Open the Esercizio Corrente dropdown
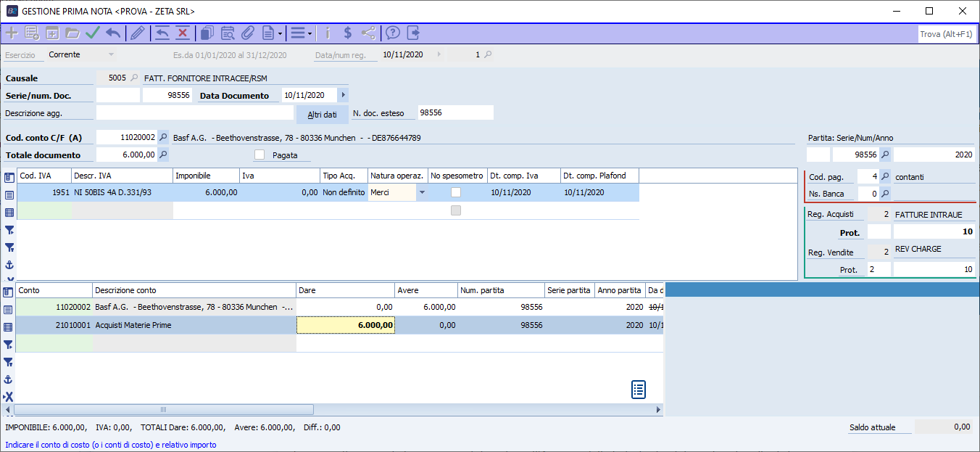The width and height of the screenshot is (980, 452). pos(111,54)
